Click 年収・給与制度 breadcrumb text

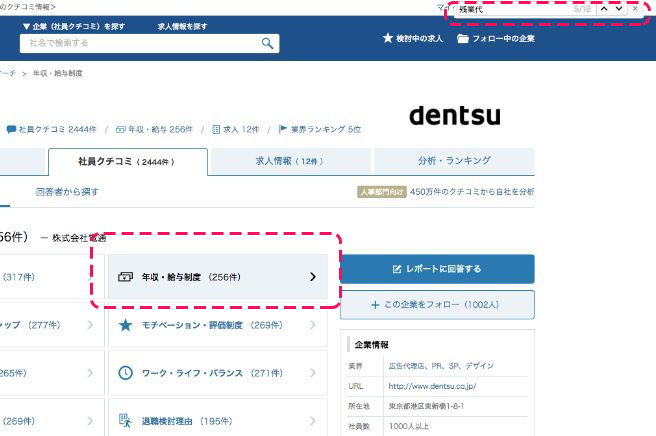pos(58,73)
